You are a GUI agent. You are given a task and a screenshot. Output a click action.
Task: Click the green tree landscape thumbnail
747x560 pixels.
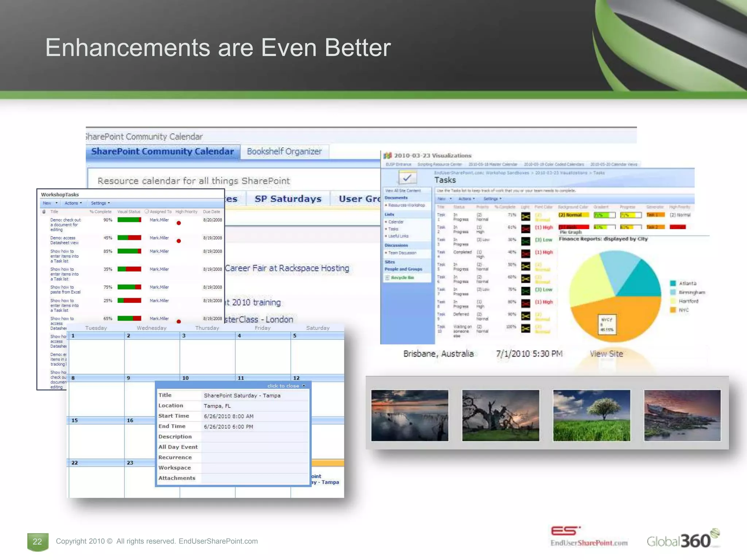coord(591,415)
